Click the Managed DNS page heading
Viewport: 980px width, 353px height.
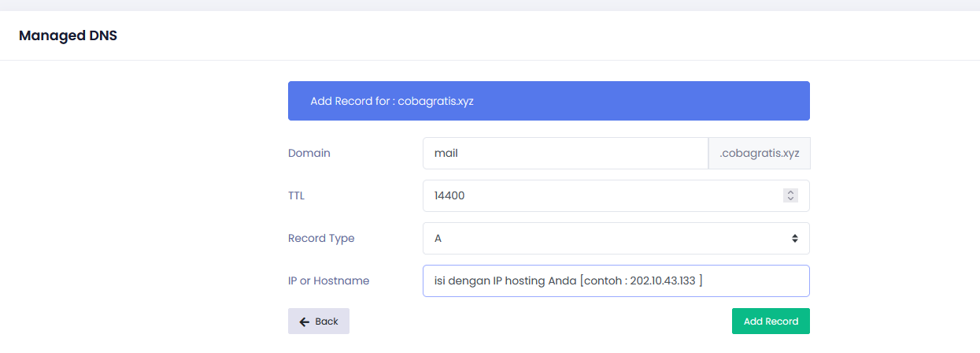[x=68, y=35]
